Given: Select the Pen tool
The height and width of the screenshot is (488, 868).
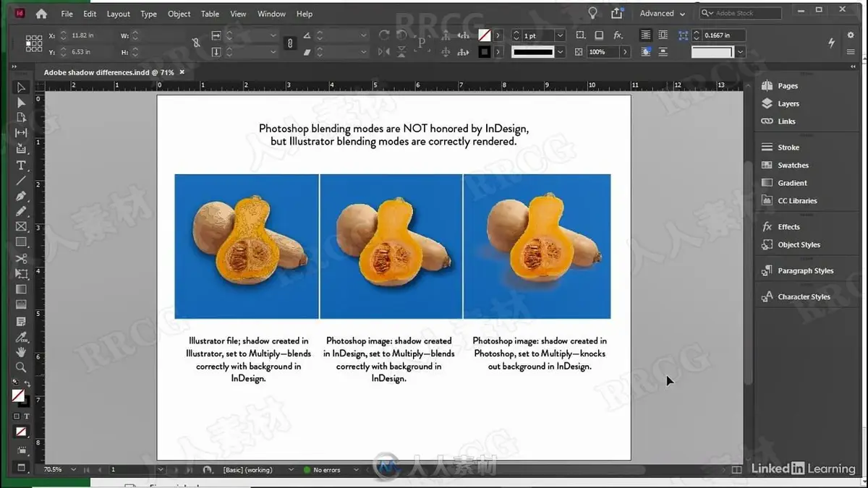Looking at the screenshot, I should (x=21, y=196).
